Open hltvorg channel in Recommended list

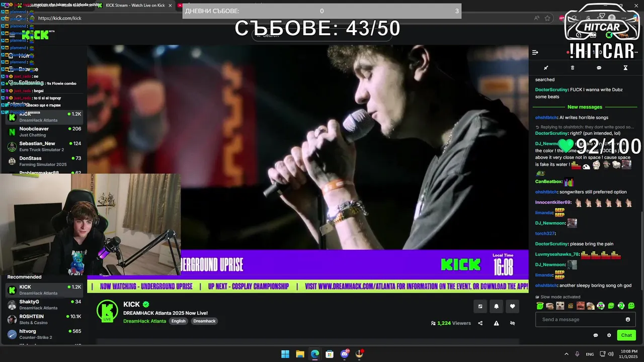pyautogui.click(x=44, y=334)
